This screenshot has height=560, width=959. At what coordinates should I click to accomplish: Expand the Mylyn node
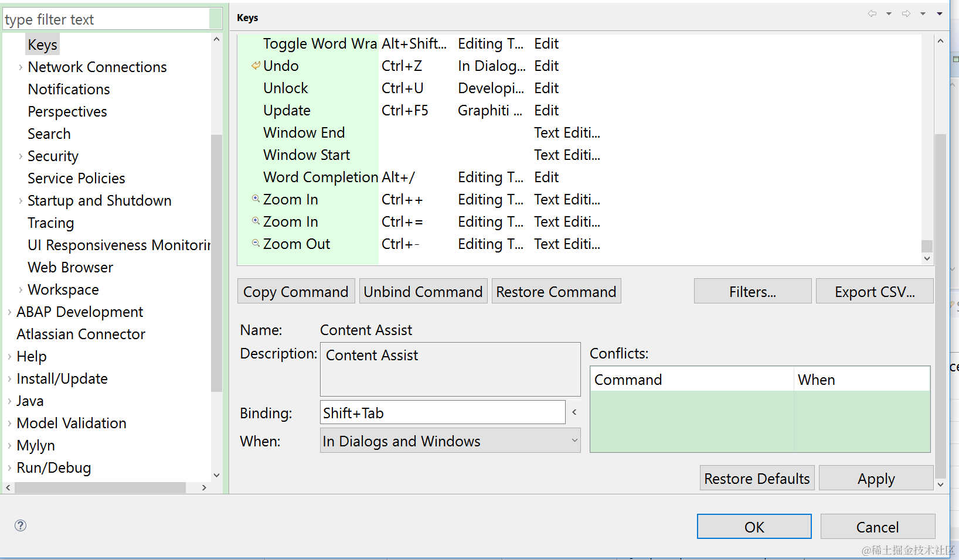(x=9, y=446)
